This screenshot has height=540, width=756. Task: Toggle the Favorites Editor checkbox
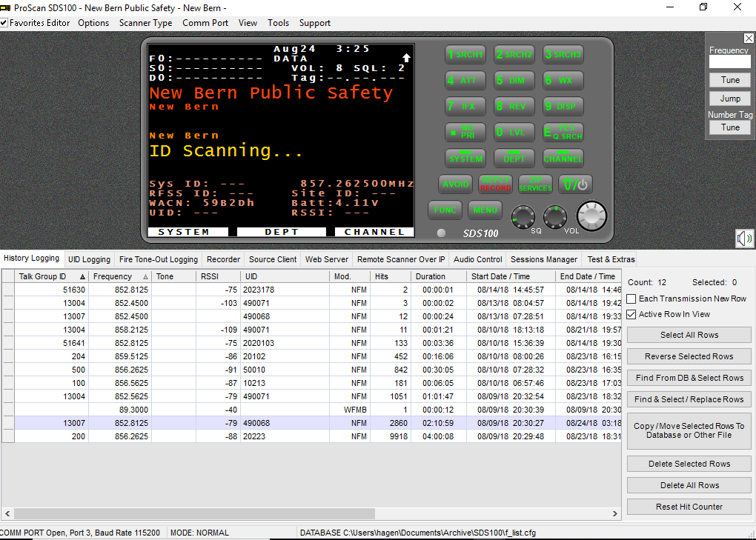click(x=4, y=23)
